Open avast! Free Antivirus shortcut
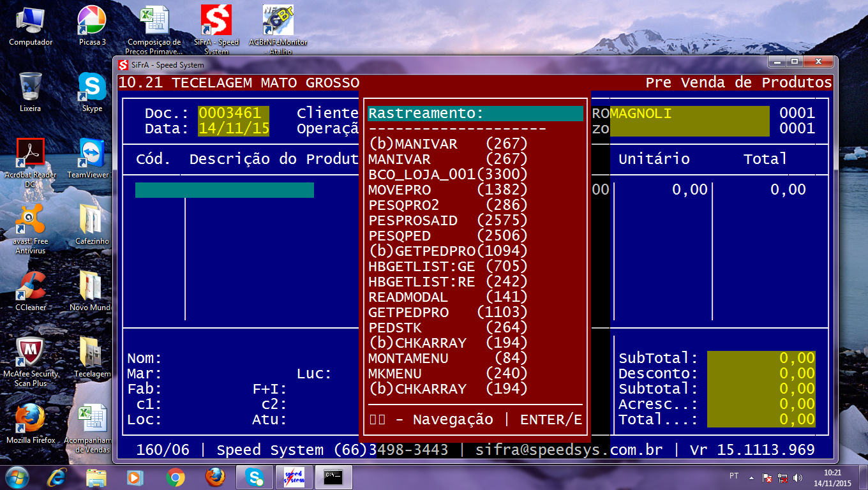 [31, 229]
